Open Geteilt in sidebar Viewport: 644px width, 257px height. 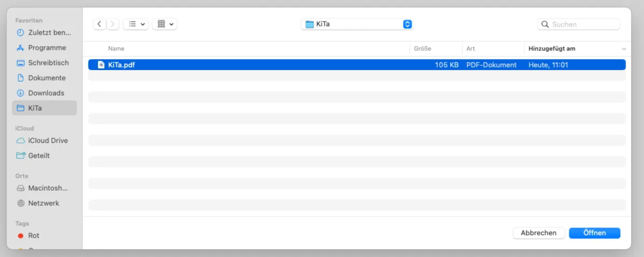[x=44, y=155]
